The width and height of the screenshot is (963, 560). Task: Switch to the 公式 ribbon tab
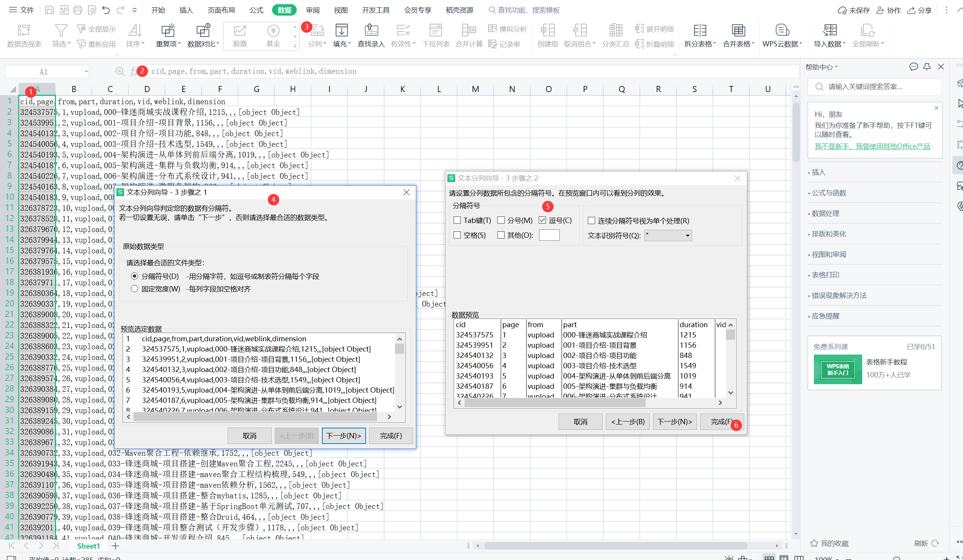tap(256, 10)
